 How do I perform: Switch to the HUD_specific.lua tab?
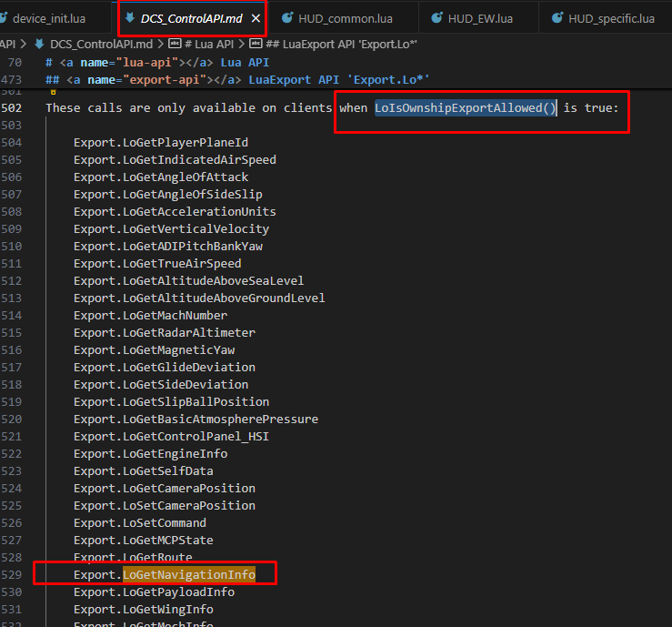[611, 19]
